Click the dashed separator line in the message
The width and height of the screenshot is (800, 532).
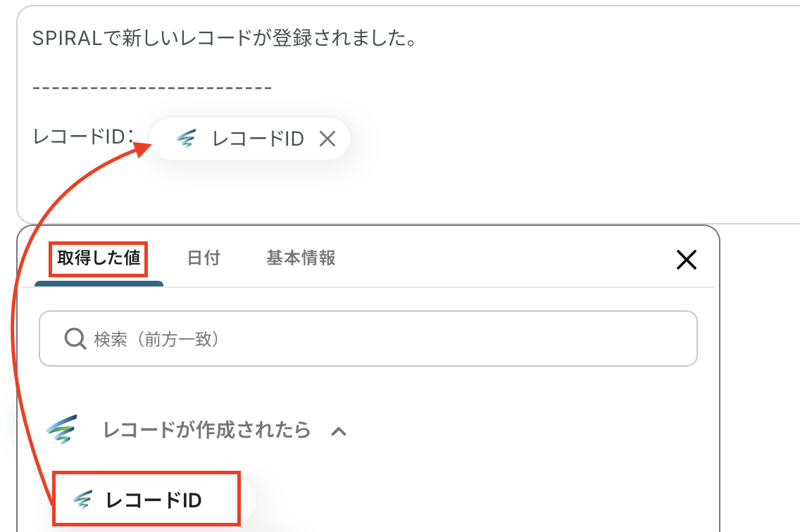(152, 88)
